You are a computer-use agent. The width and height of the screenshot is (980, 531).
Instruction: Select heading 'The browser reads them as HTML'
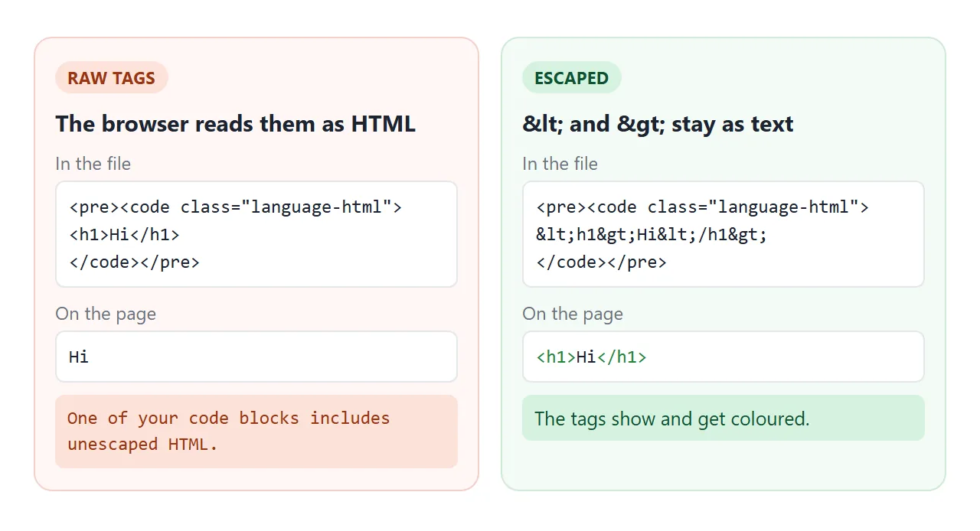(x=235, y=124)
